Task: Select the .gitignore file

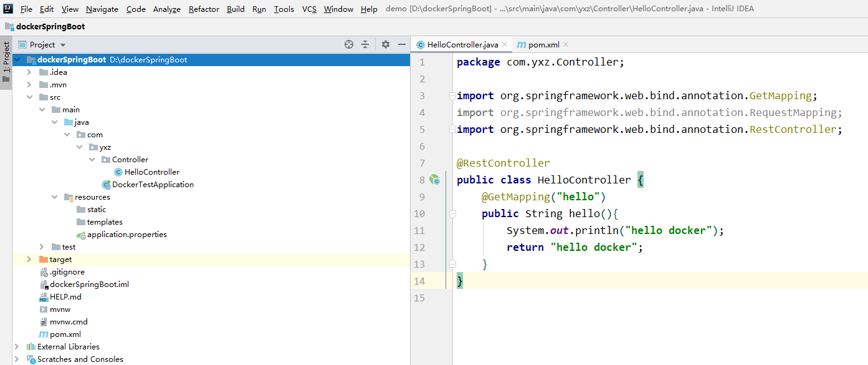Action: tap(65, 271)
